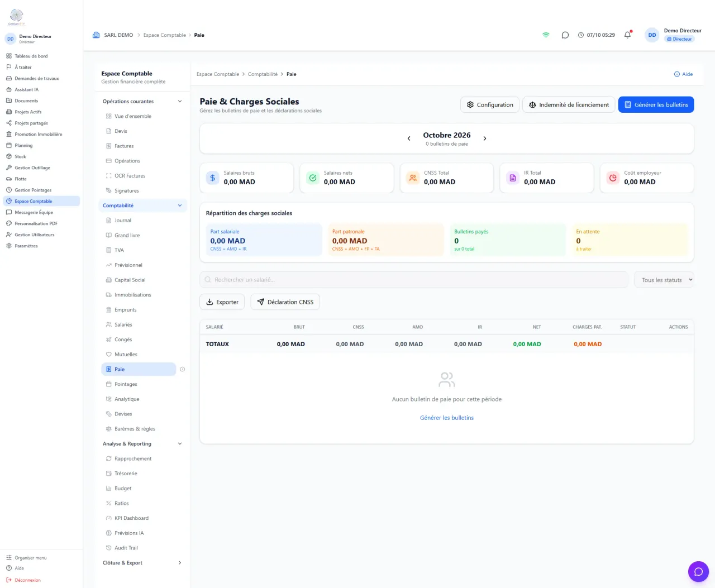Click the Salaires bruts dollar icon
The height and width of the screenshot is (588, 715).
pos(213,178)
